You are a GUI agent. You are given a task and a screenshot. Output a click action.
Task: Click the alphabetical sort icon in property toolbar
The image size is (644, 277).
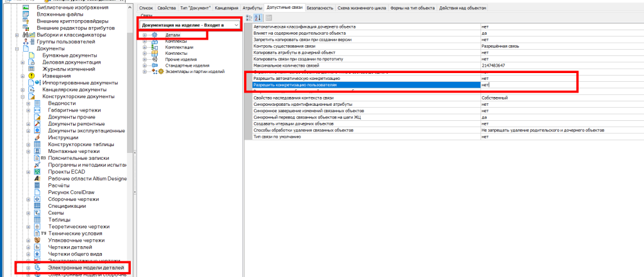[x=258, y=18]
